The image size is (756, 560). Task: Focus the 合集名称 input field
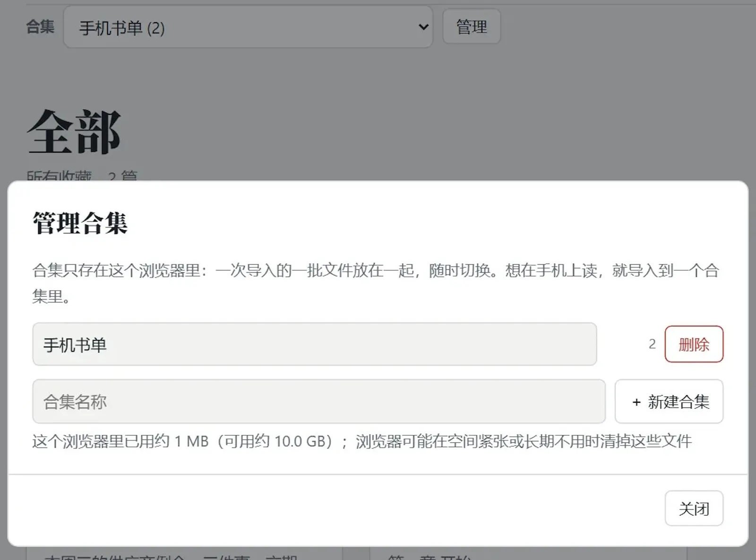319,401
